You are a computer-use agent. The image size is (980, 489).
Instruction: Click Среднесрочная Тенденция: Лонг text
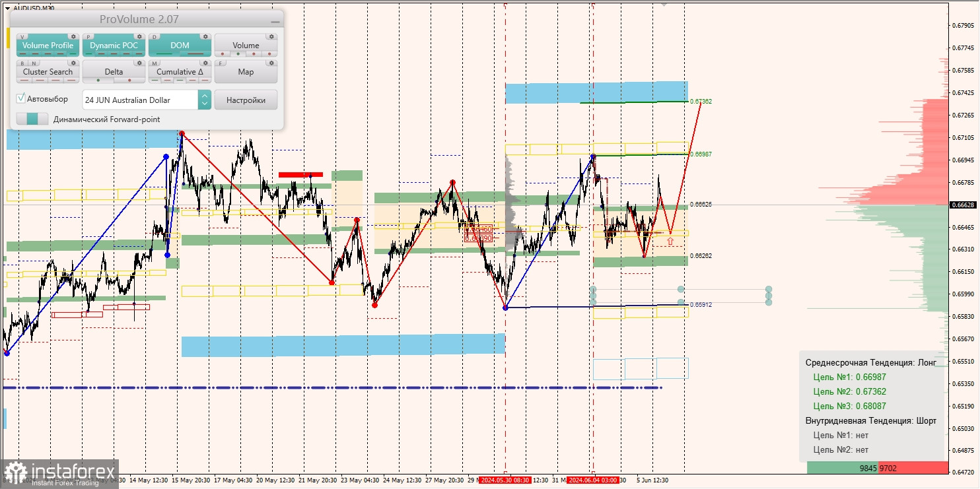(x=871, y=363)
